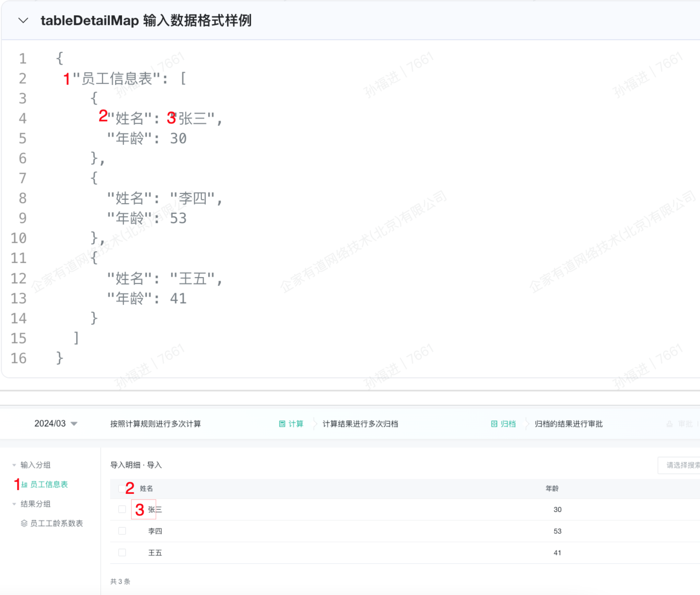The width and height of the screenshot is (700, 595).
Task: Click the 姓名 column header
Action: (x=146, y=488)
